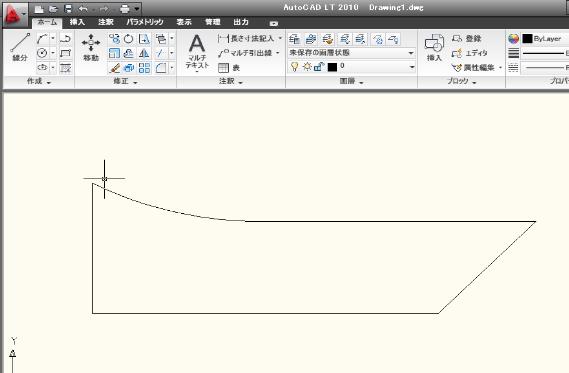Select the Trim tool in 修正 panel
This screenshot has height=373, width=569.
[160, 53]
